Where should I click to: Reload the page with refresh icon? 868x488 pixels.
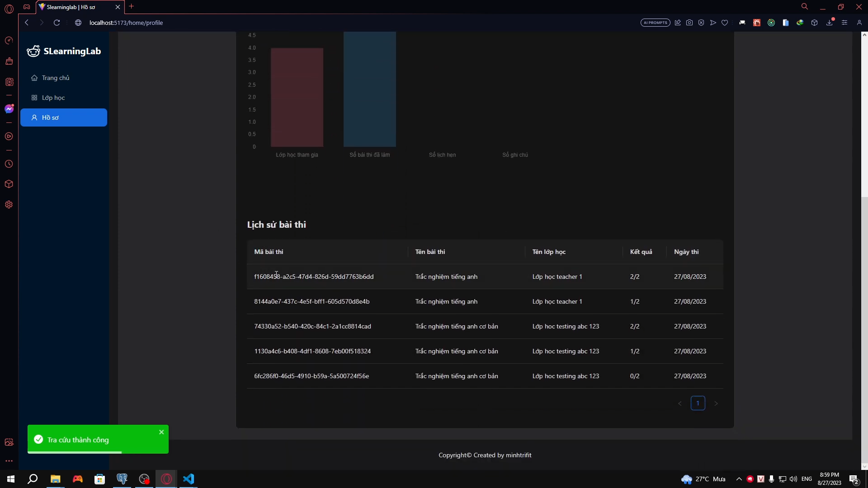(57, 23)
